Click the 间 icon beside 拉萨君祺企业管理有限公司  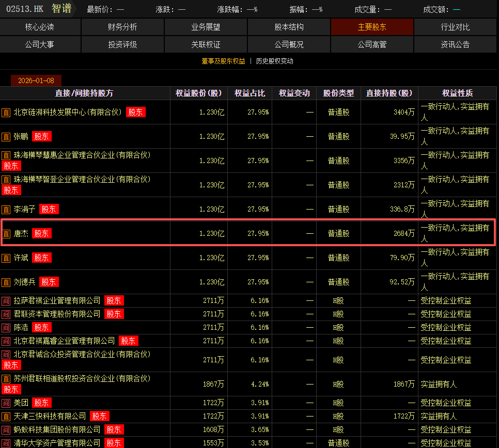(6, 301)
